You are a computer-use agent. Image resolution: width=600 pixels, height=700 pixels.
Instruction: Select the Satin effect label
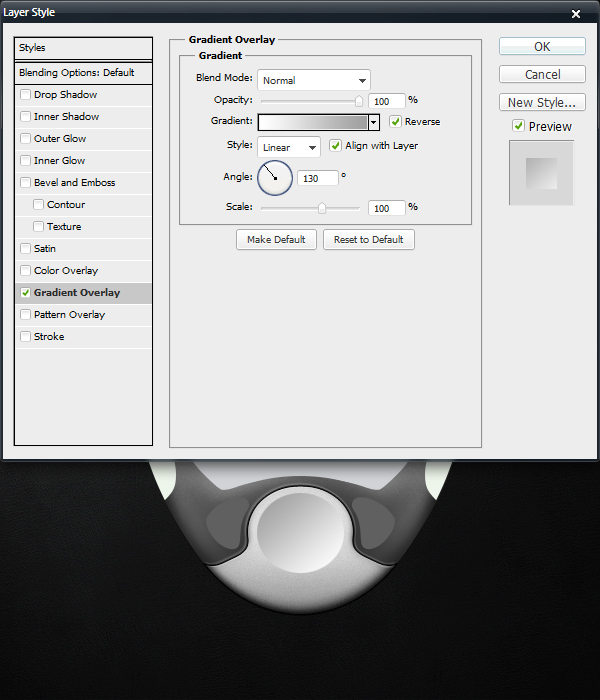[x=45, y=249]
